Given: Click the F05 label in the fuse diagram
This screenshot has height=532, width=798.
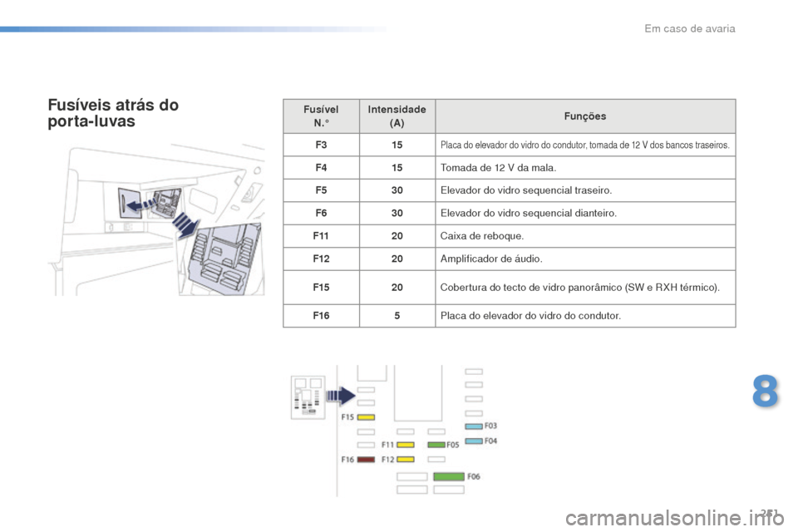Looking at the screenshot, I should pos(453,445).
